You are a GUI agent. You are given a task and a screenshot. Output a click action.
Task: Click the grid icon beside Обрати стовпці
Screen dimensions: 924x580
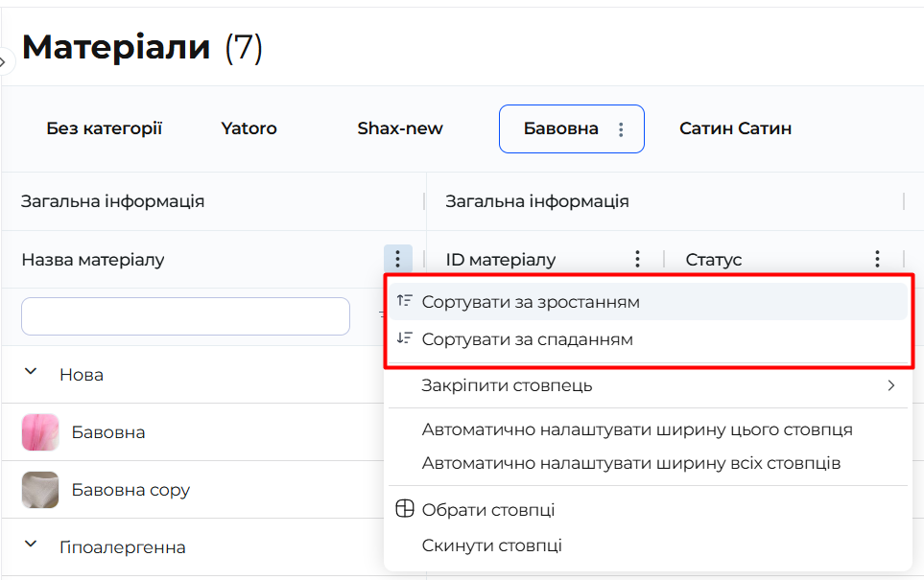point(404,509)
